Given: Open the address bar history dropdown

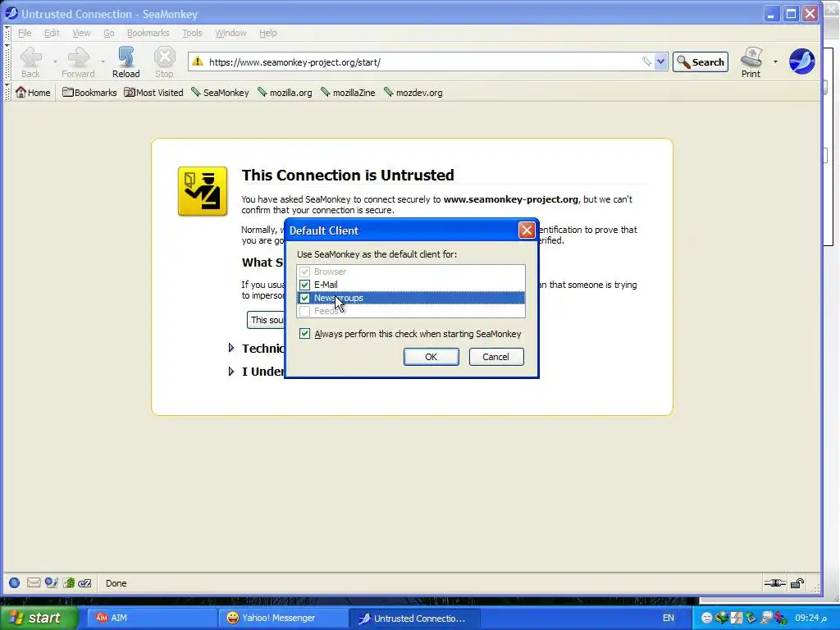Looking at the screenshot, I should (661, 62).
